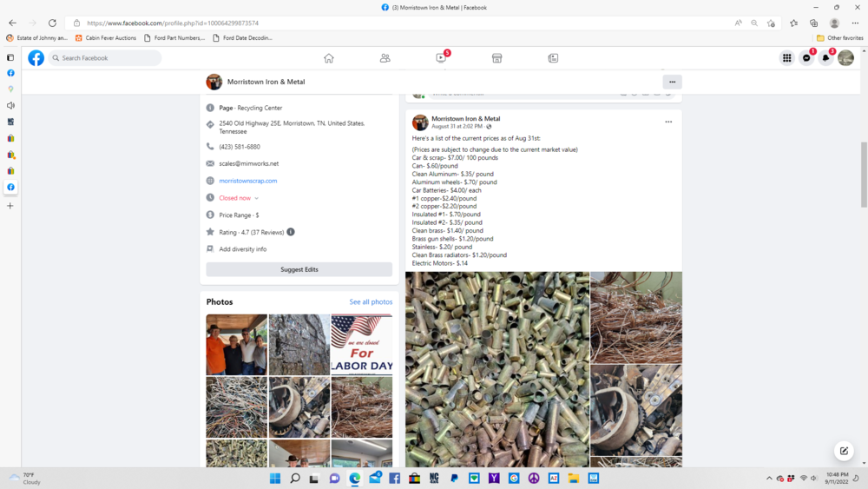Open the Friends icon in Facebook's top bar

click(385, 58)
